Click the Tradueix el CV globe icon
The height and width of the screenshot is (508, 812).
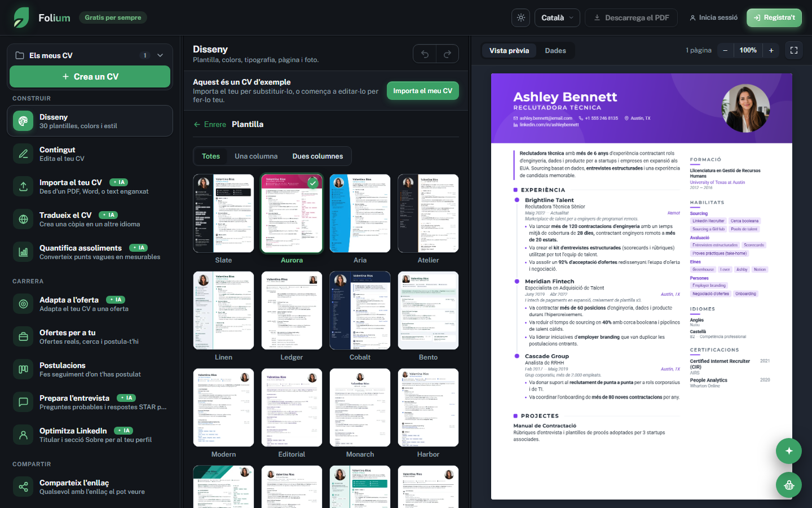click(23, 219)
